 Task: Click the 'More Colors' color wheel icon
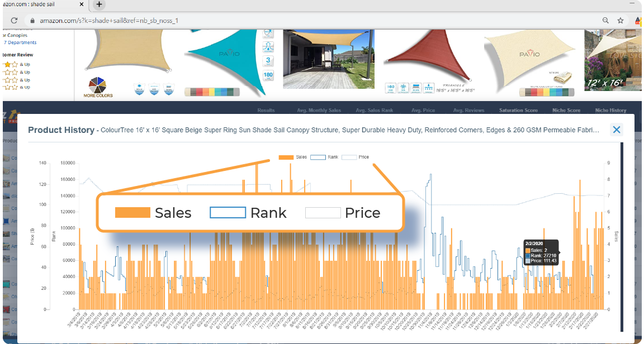click(97, 86)
